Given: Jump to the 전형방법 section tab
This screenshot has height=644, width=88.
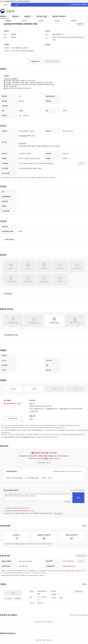Looking at the screenshot, I should [73, 21].
